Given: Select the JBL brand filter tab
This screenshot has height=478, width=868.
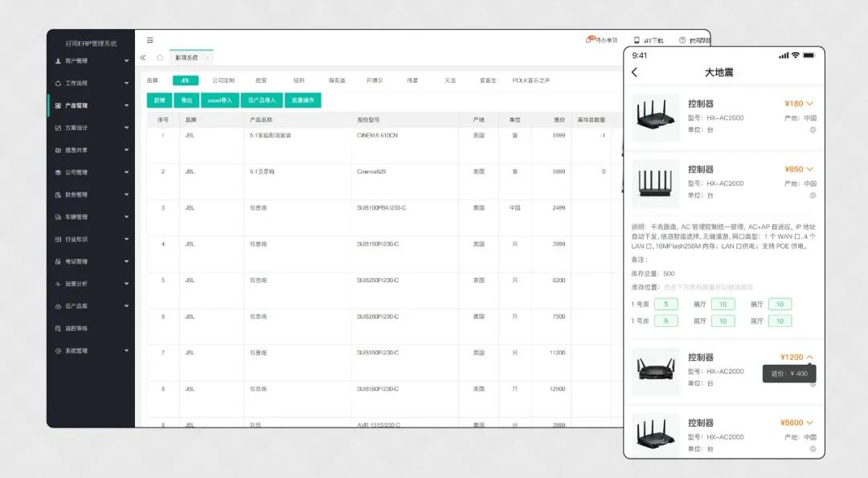Looking at the screenshot, I should point(186,80).
